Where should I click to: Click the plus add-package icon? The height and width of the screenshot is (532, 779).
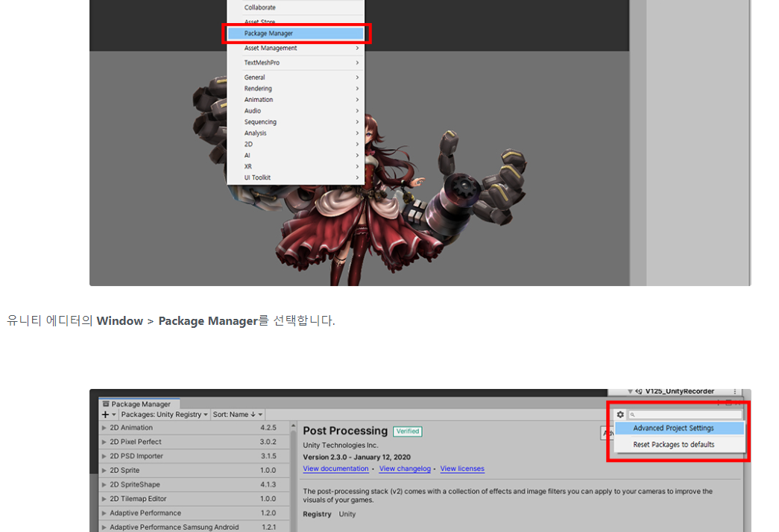point(105,414)
